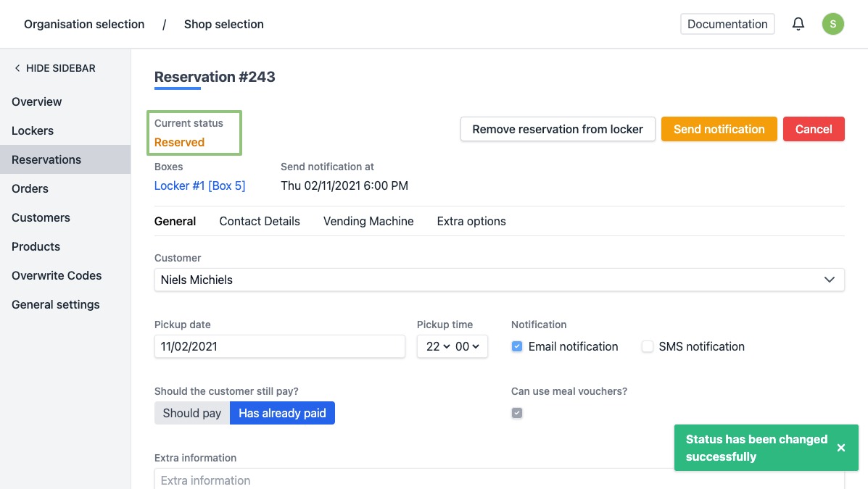Open the Extra options tab

pyautogui.click(x=471, y=222)
